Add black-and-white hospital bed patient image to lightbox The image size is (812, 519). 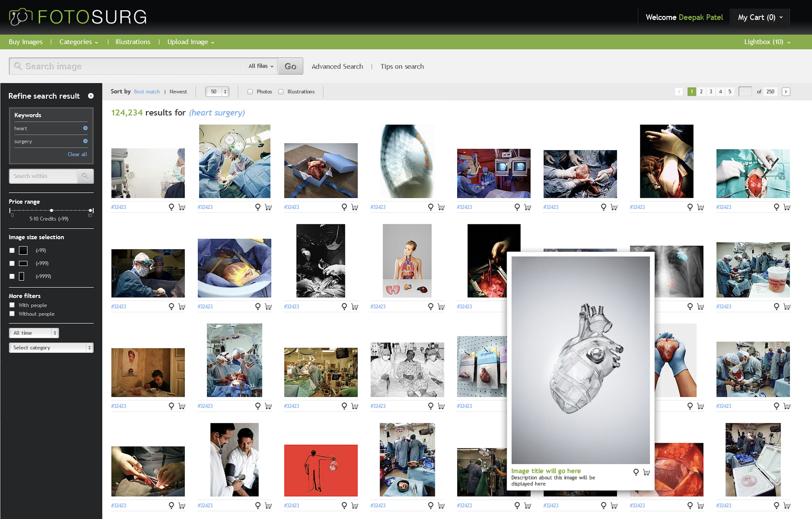click(430, 406)
